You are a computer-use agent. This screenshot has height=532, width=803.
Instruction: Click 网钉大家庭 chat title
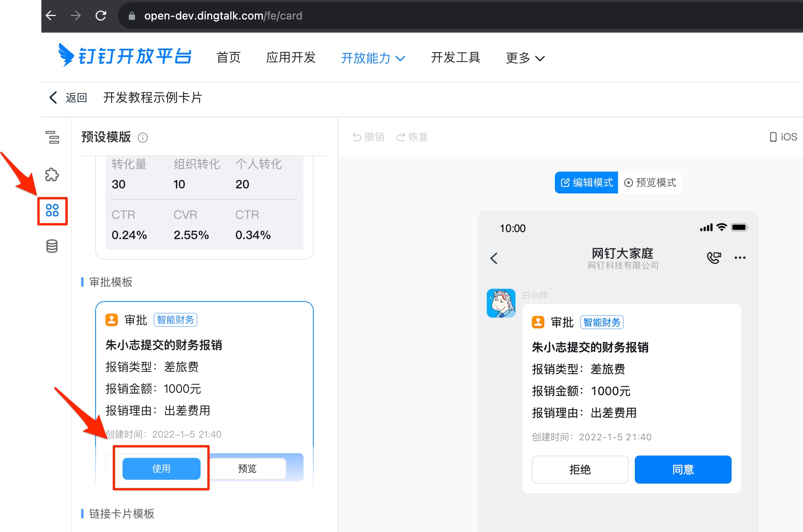tap(622, 254)
